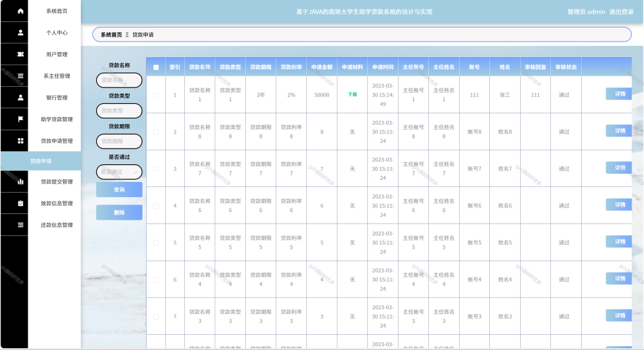Click the menu lines icon beside 还款信息管理
Viewport: 644px width, 350px height.
21,225
